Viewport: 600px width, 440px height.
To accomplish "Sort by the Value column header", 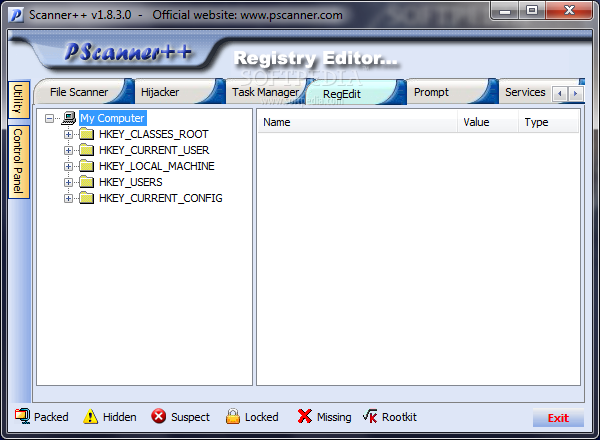I will click(x=488, y=122).
